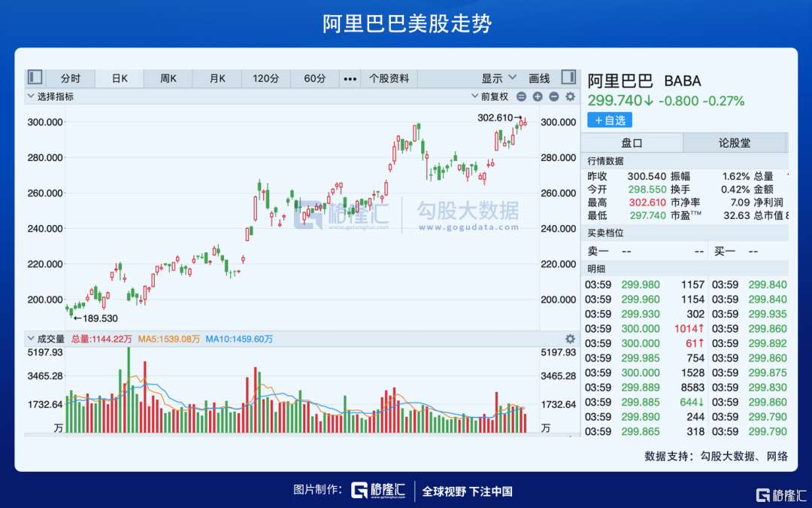
Task: Click the trade row with volume 644↓
Action: 645,402
